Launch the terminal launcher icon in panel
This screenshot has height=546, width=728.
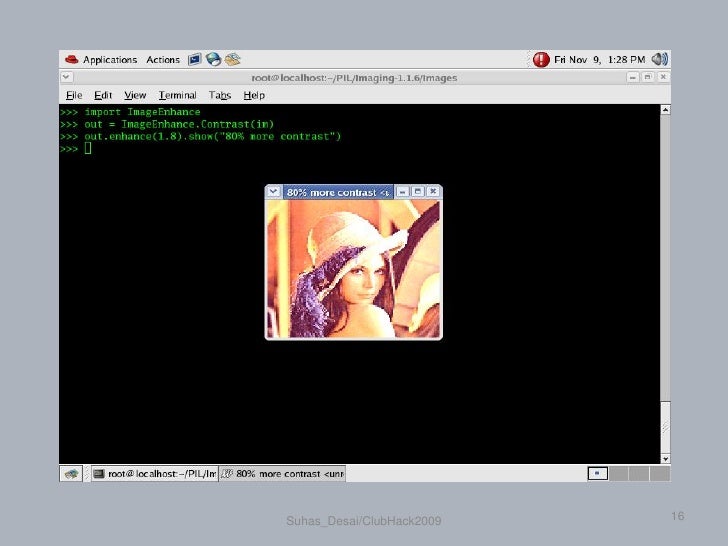(195, 59)
